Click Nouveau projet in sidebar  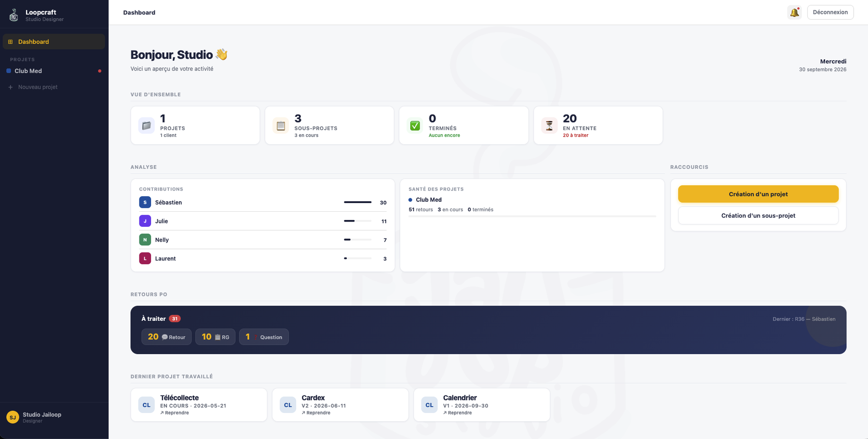(54, 87)
